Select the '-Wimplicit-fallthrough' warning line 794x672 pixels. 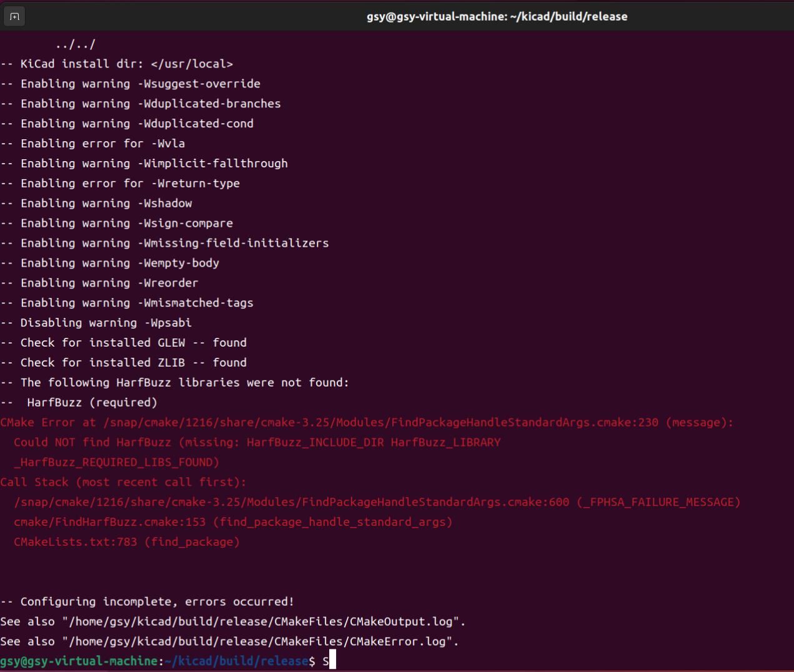(144, 164)
